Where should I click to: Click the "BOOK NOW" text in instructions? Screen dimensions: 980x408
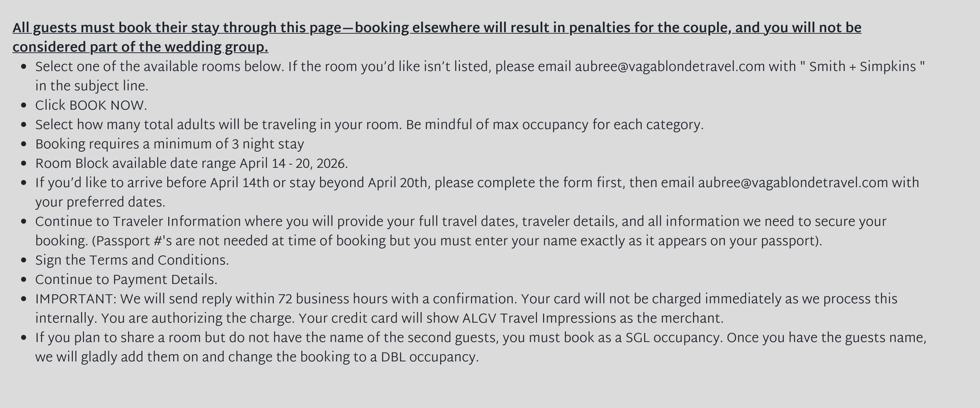108,106
